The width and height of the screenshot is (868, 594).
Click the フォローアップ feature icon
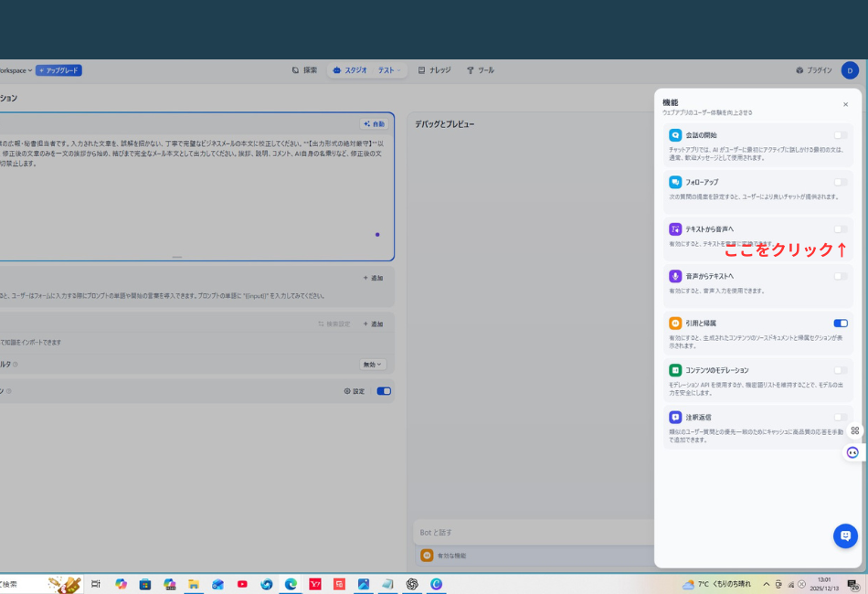pos(675,182)
